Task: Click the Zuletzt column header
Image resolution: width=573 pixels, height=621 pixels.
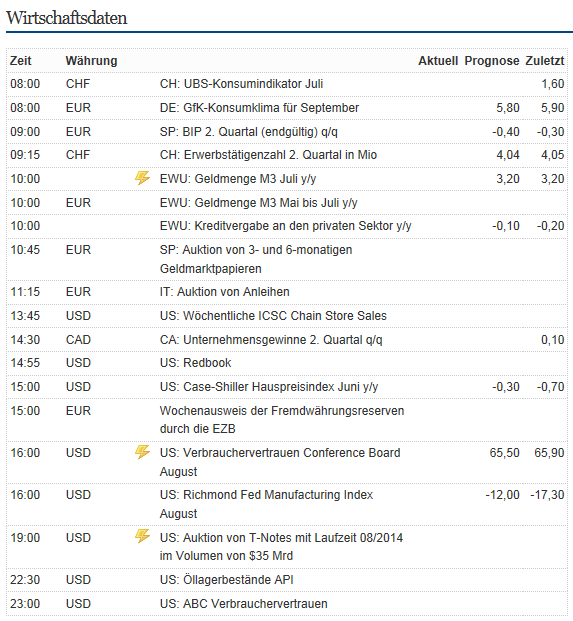Action: pos(545,61)
